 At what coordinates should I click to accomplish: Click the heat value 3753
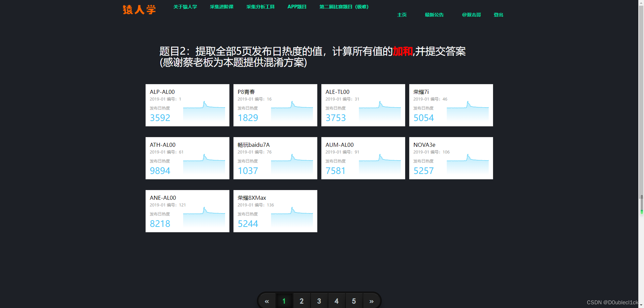click(x=336, y=118)
